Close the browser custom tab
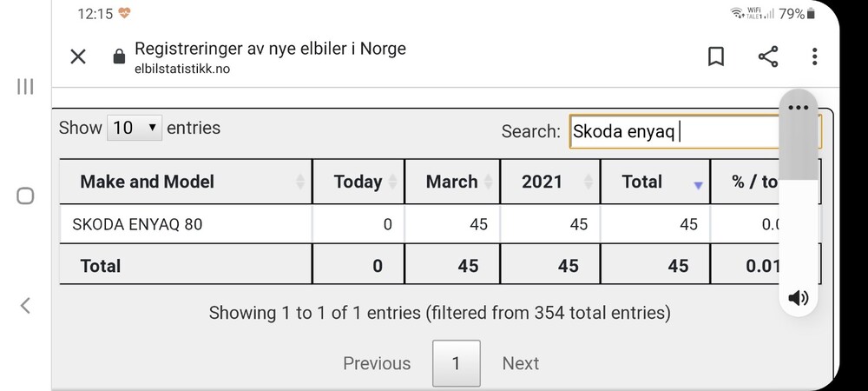This screenshot has width=868, height=391. point(78,57)
